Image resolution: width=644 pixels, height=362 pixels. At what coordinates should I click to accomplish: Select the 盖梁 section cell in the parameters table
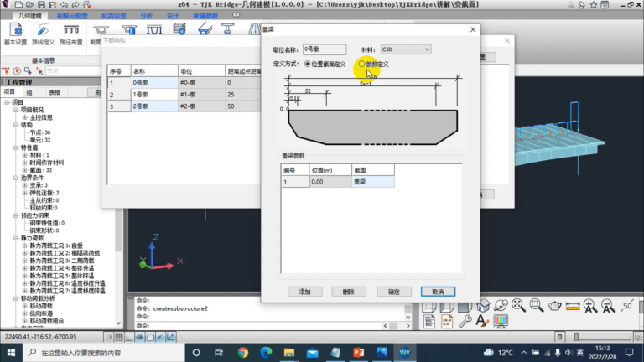pyautogui.click(x=373, y=181)
